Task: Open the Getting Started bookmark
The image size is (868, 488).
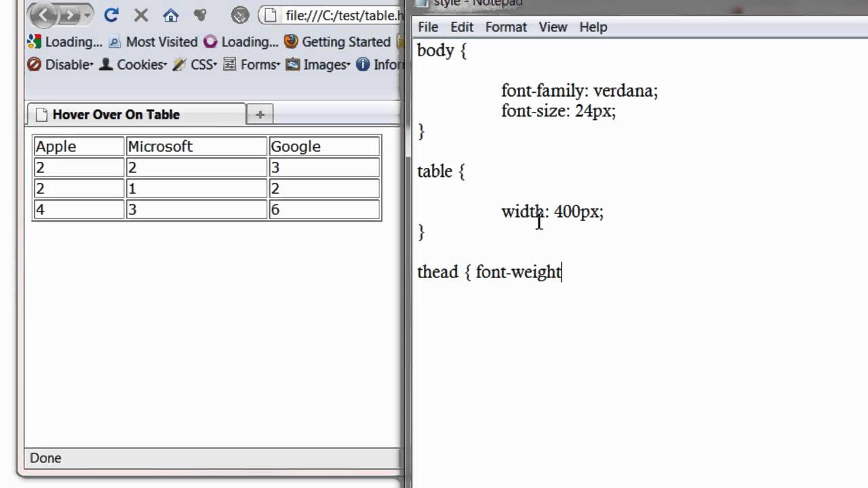Action: (x=337, y=42)
